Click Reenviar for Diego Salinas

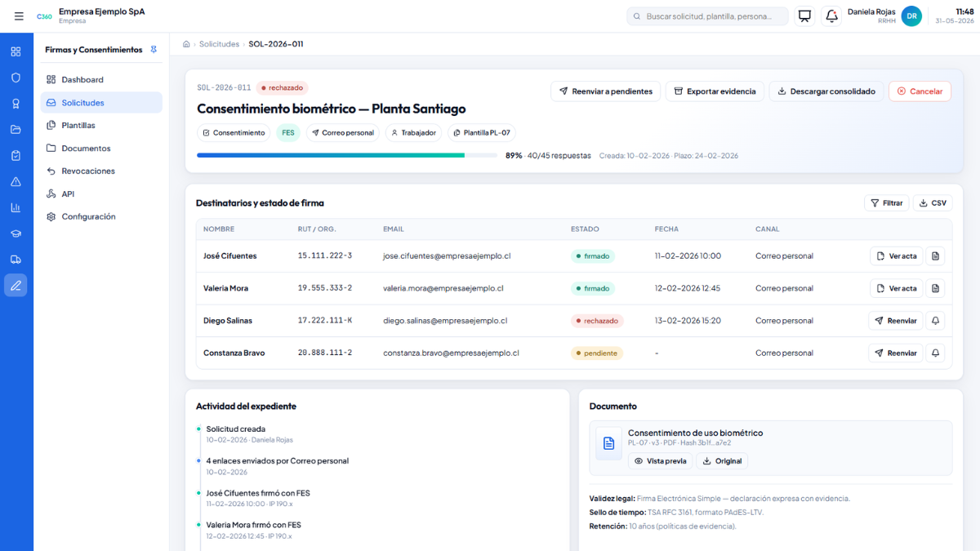click(x=895, y=321)
